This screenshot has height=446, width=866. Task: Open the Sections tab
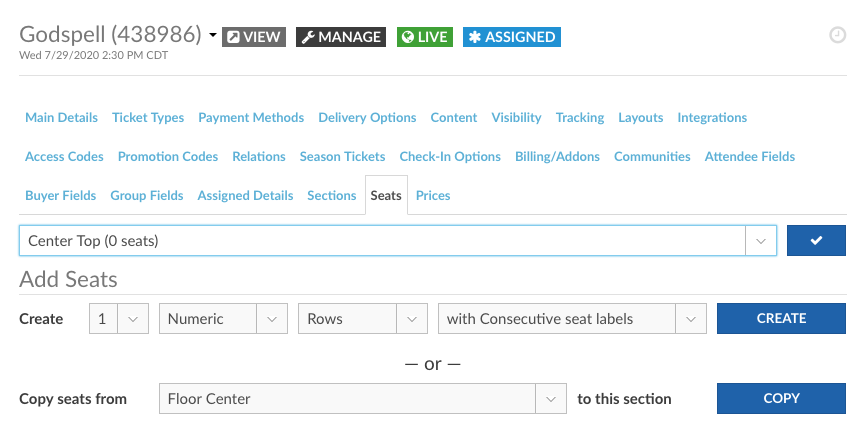(x=332, y=196)
